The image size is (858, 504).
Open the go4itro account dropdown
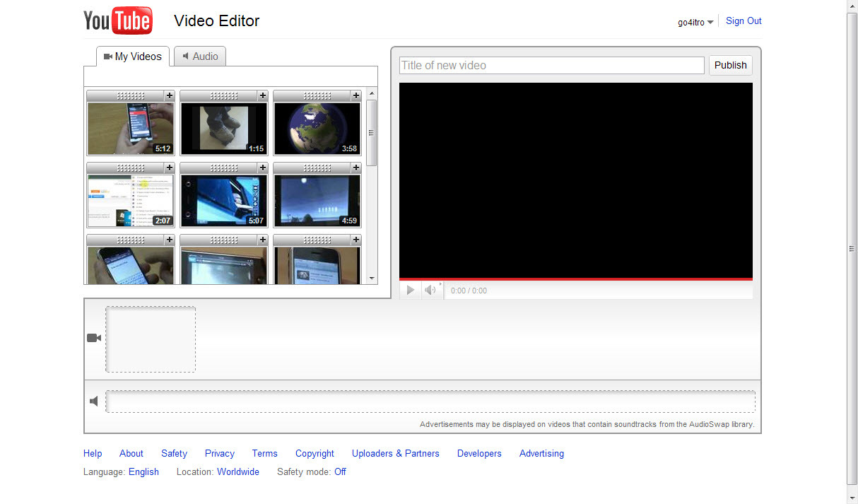click(x=695, y=22)
